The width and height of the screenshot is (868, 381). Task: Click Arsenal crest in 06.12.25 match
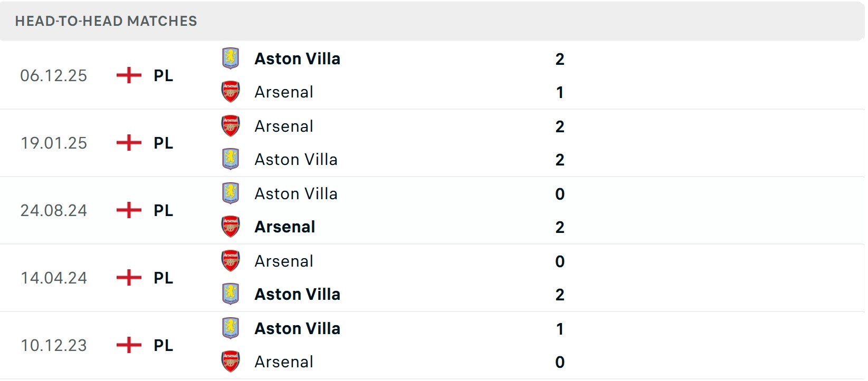pyautogui.click(x=231, y=92)
